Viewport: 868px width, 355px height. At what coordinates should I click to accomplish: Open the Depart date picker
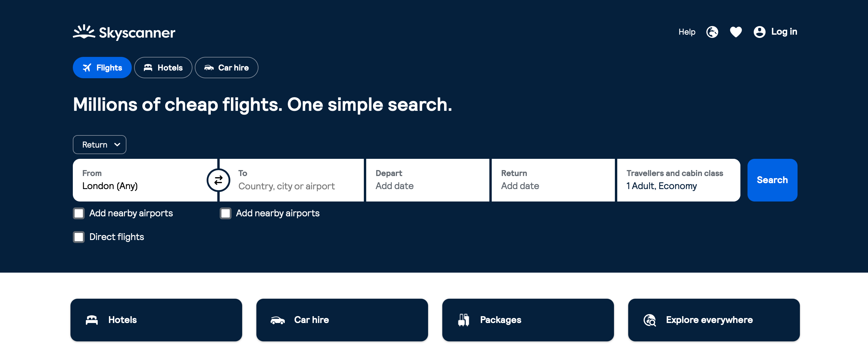[427, 180]
